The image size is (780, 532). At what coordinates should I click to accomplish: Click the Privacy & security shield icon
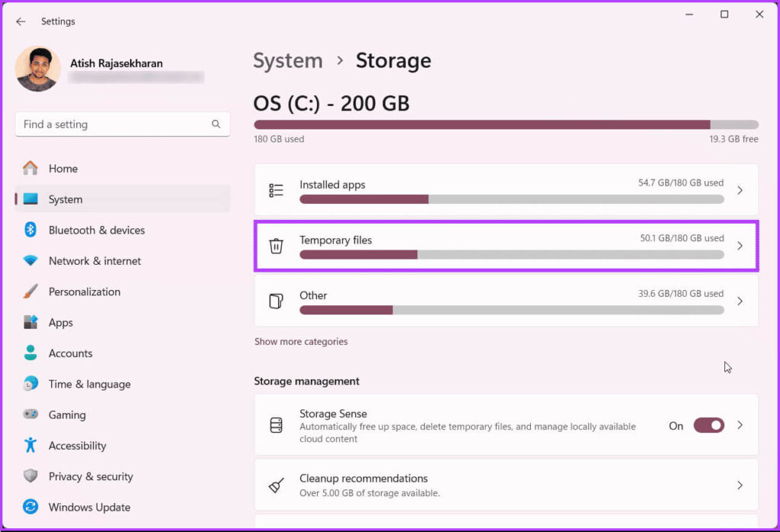click(x=30, y=476)
